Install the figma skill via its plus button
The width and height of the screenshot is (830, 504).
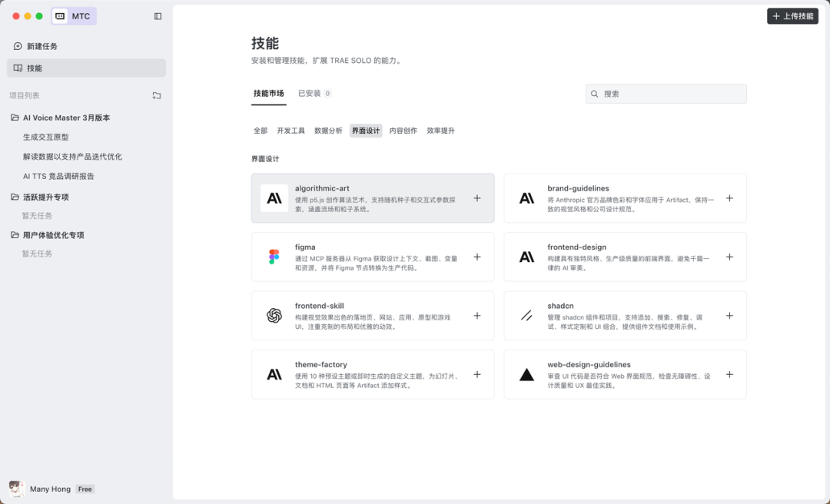477,257
